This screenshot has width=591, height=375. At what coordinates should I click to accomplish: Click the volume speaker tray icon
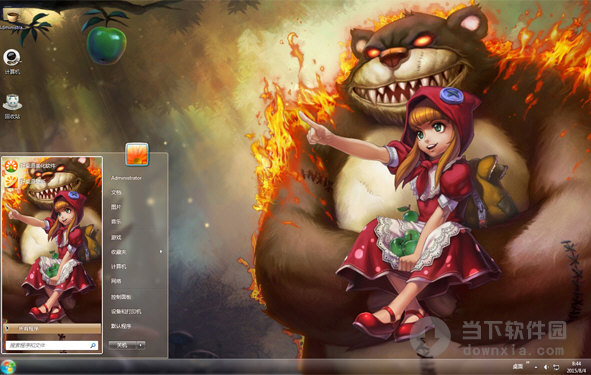click(546, 367)
